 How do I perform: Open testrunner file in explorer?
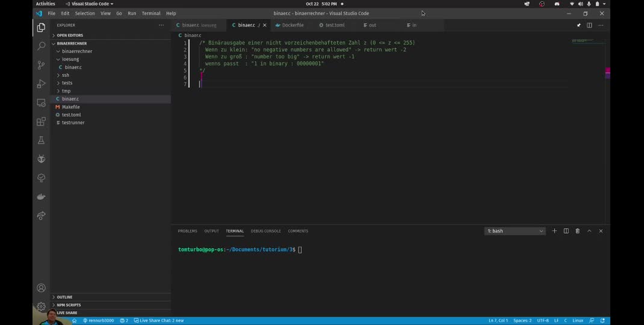73,122
